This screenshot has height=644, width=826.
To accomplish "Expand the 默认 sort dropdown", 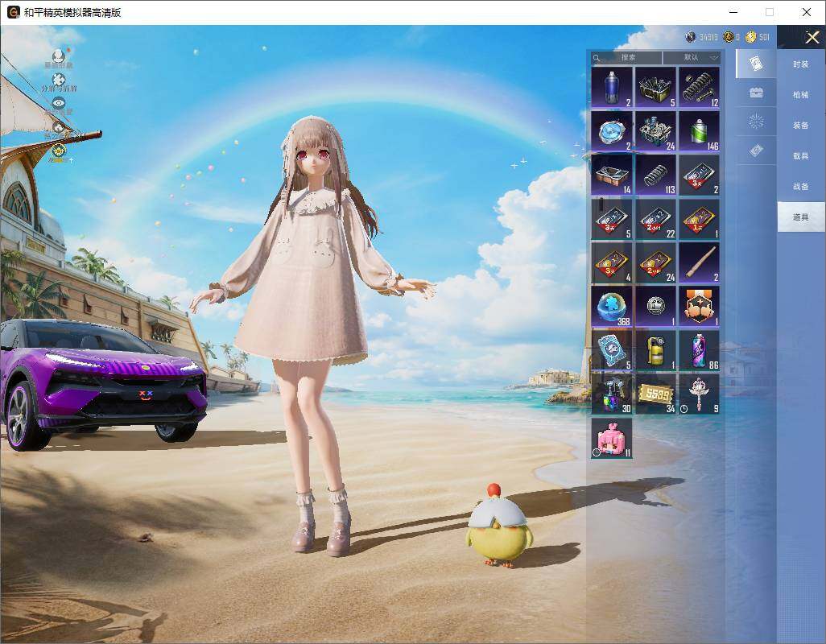I will point(693,57).
